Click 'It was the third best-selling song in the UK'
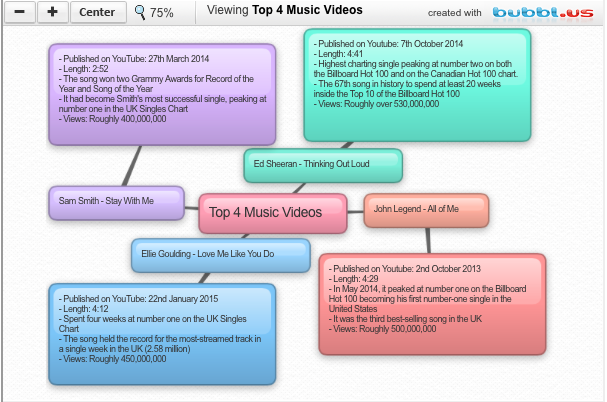 click(x=405, y=319)
